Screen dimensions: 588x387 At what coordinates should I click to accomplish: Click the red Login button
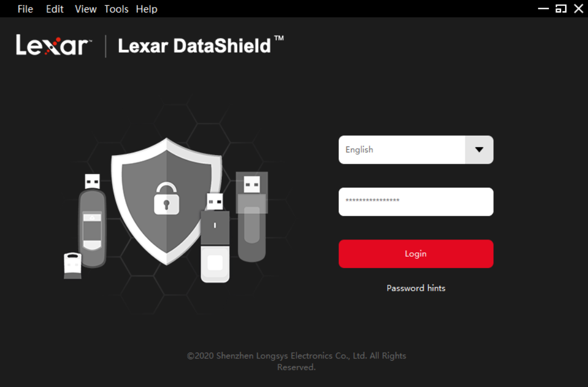click(x=416, y=254)
